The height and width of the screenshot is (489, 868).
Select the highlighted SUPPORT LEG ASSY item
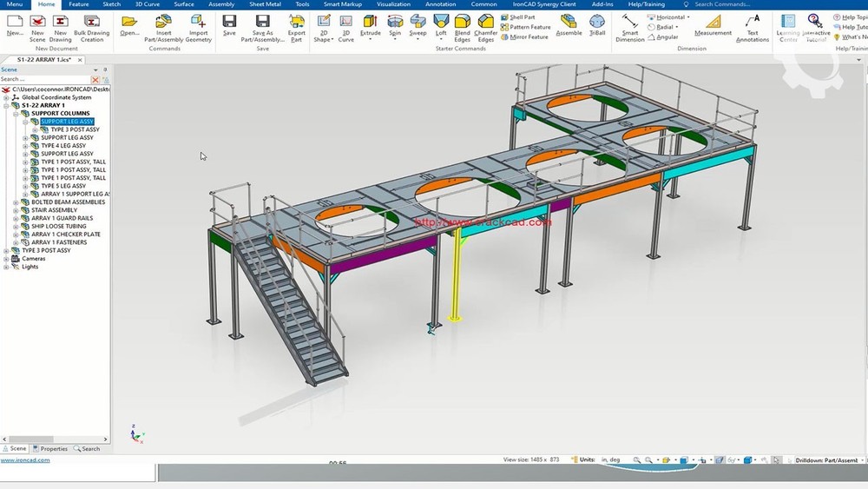67,122
